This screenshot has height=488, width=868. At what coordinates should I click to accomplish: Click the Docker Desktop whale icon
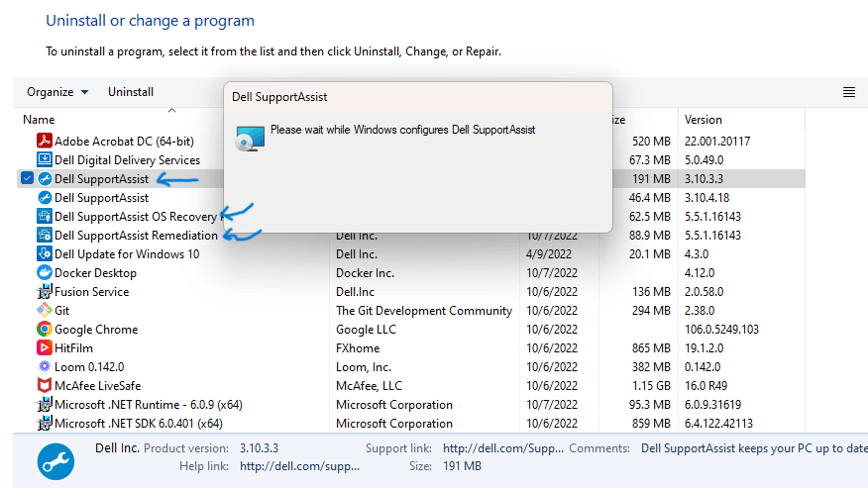click(x=45, y=273)
